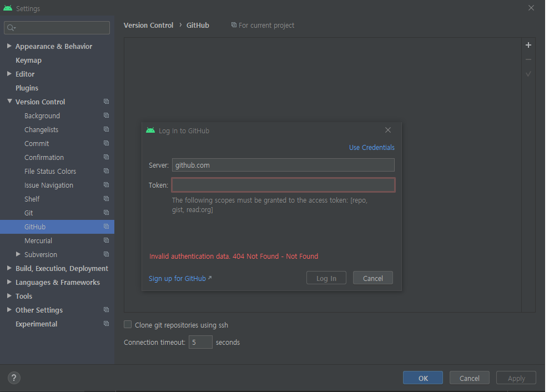Click the project-level icon next to Confirmation
554x392 pixels.
click(x=106, y=157)
